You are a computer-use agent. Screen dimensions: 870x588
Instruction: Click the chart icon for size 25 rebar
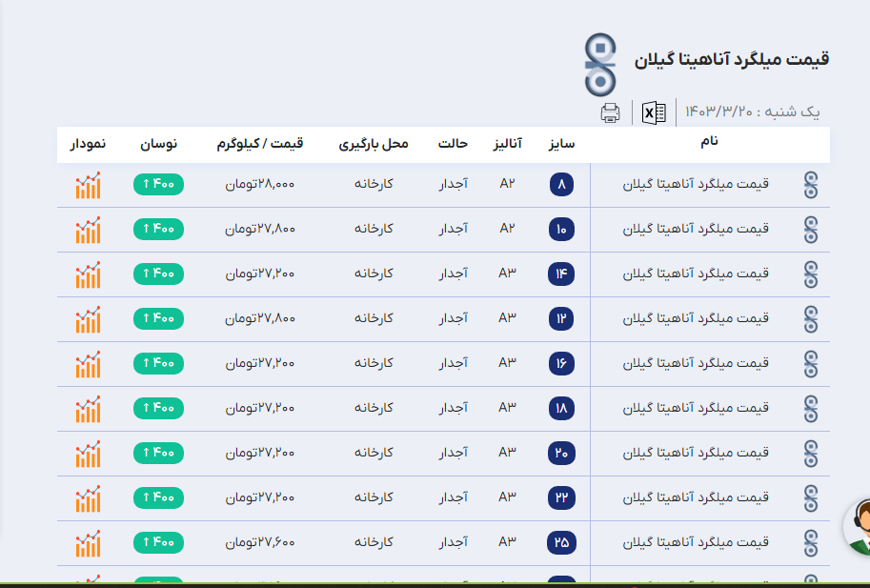(88, 543)
